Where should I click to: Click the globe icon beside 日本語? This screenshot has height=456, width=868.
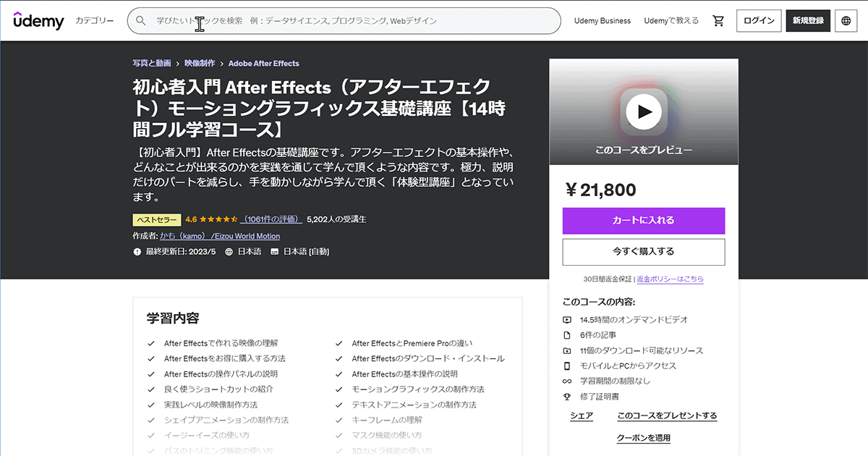coord(229,252)
